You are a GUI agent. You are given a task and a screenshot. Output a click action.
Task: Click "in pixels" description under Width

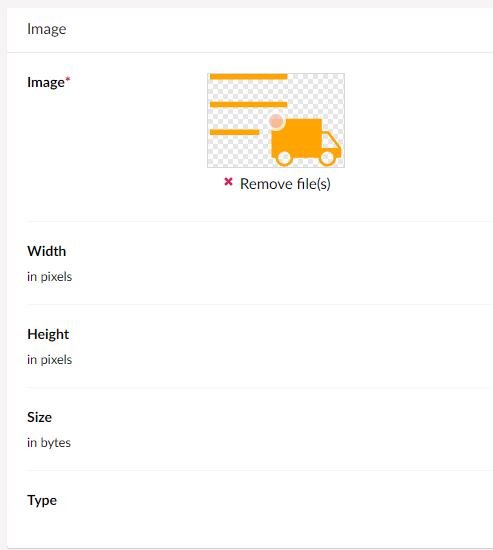coord(49,277)
